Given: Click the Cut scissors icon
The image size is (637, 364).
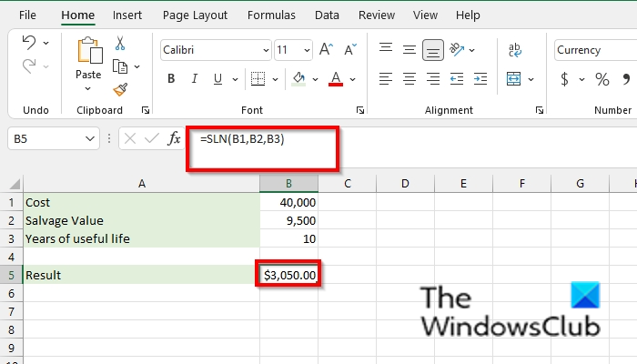Looking at the screenshot, I should (x=120, y=43).
